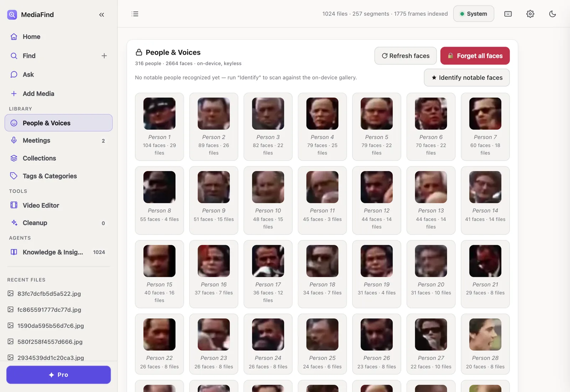Collapse the sidebar with double chevron
This screenshot has width=570, height=392.
pyautogui.click(x=102, y=15)
